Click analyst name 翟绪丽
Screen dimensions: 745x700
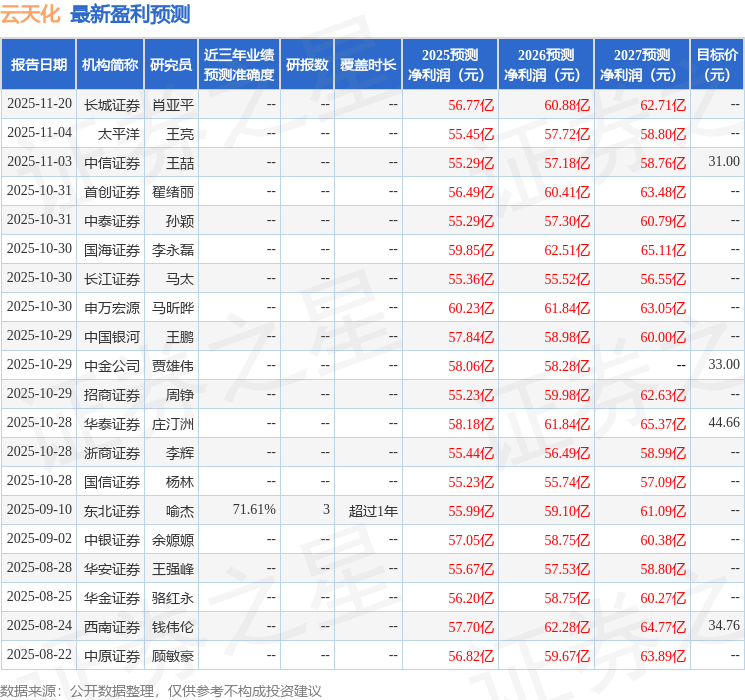pyautogui.click(x=173, y=192)
